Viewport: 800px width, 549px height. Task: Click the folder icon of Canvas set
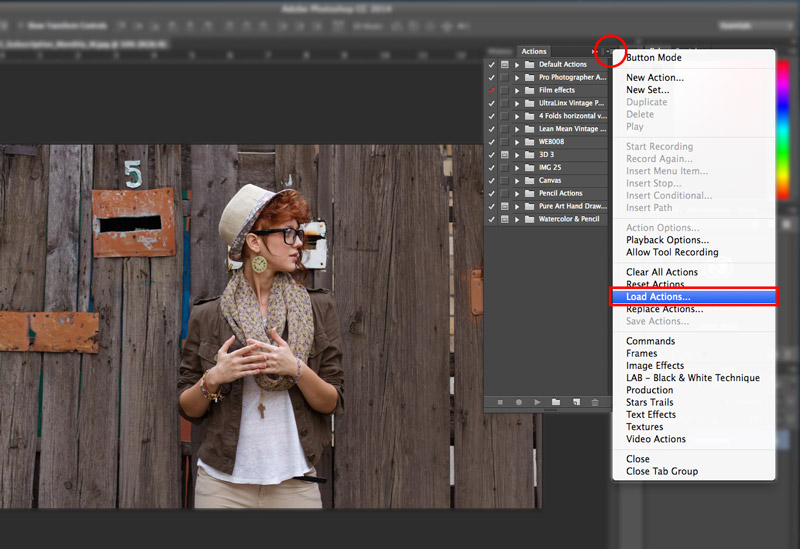point(530,181)
